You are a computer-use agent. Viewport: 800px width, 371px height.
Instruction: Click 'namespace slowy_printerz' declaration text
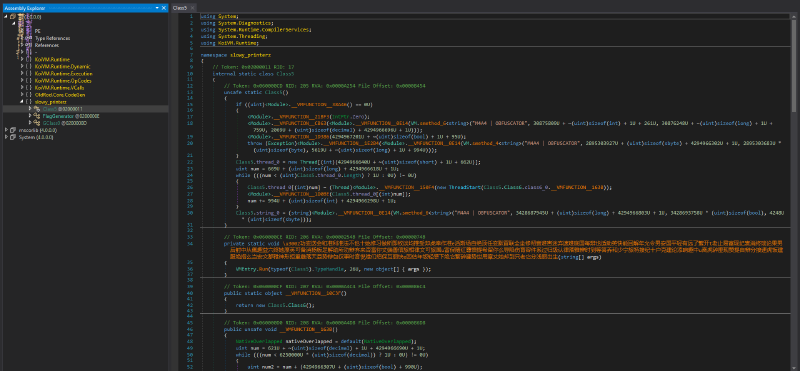236,54
